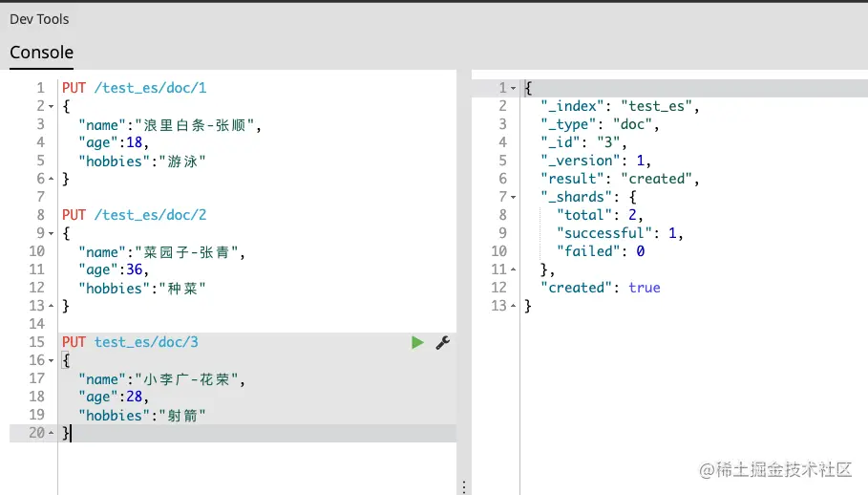Toggle fold arrow at response line 13

coord(513,306)
